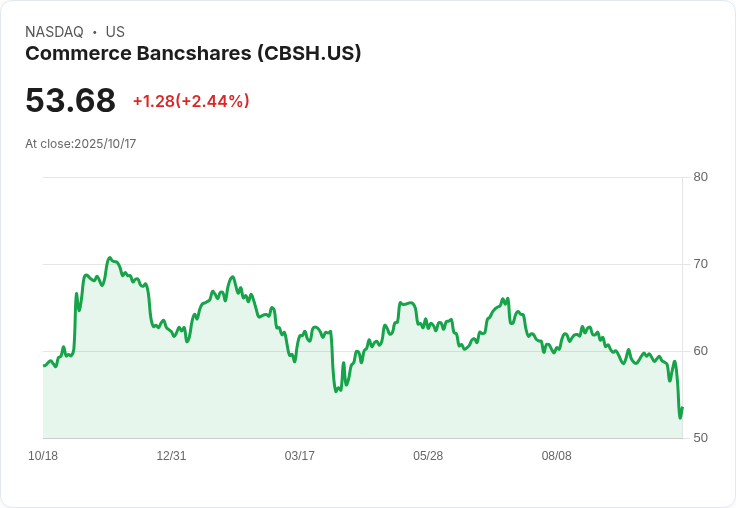This screenshot has height=508, width=736.
Task: Select the 05/28 date on x-axis
Action: tap(428, 456)
